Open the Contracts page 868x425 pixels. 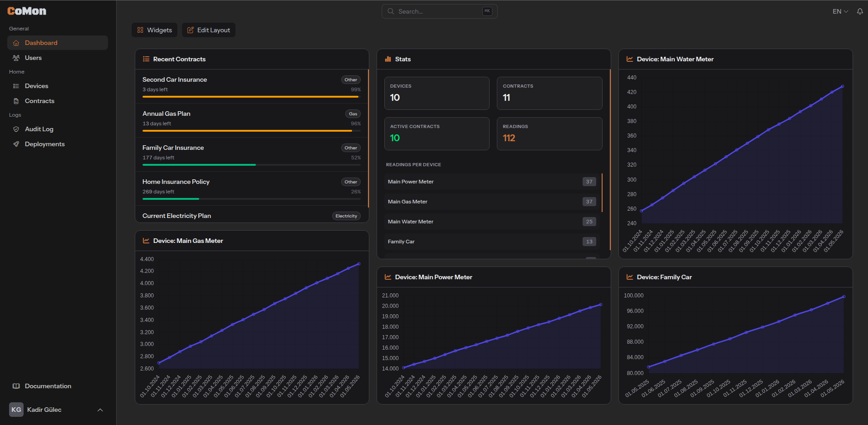pyautogui.click(x=58, y=101)
